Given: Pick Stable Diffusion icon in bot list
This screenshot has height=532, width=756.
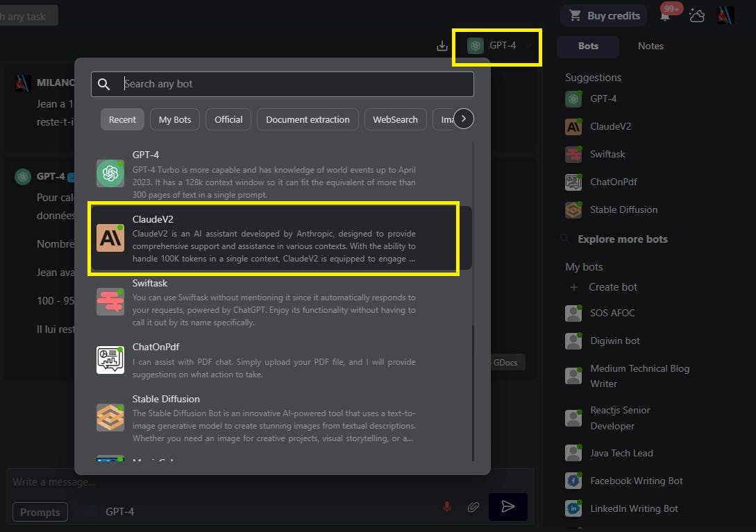Looking at the screenshot, I should tap(110, 418).
